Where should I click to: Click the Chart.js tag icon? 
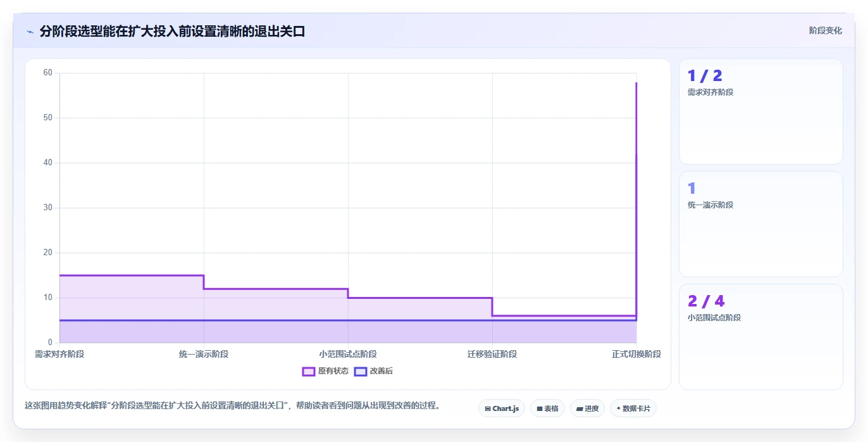click(488, 409)
